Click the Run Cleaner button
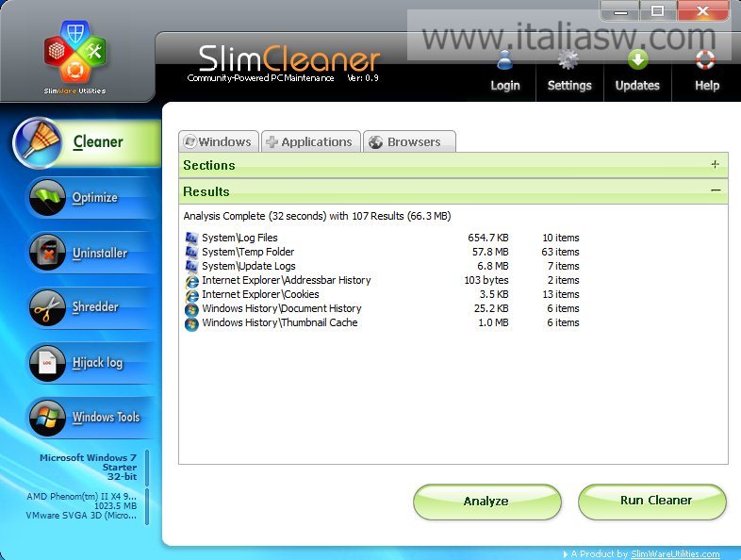 click(x=652, y=501)
